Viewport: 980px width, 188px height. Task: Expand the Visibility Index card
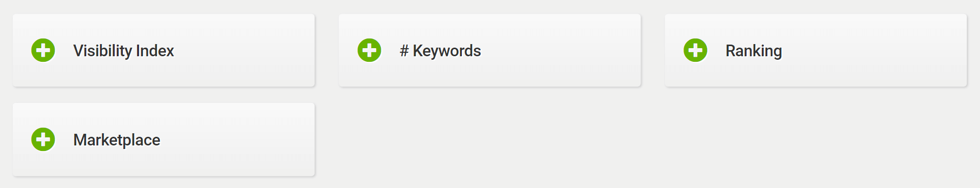click(x=163, y=50)
